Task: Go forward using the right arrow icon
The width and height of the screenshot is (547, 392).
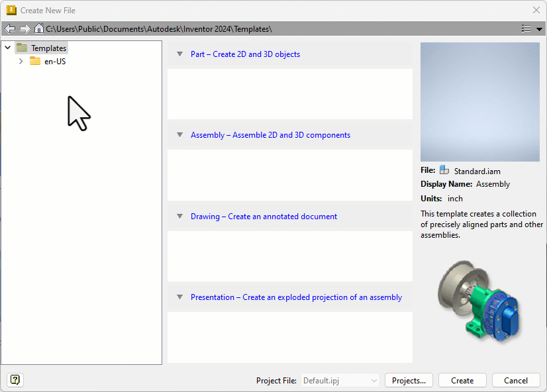Action: coord(25,28)
